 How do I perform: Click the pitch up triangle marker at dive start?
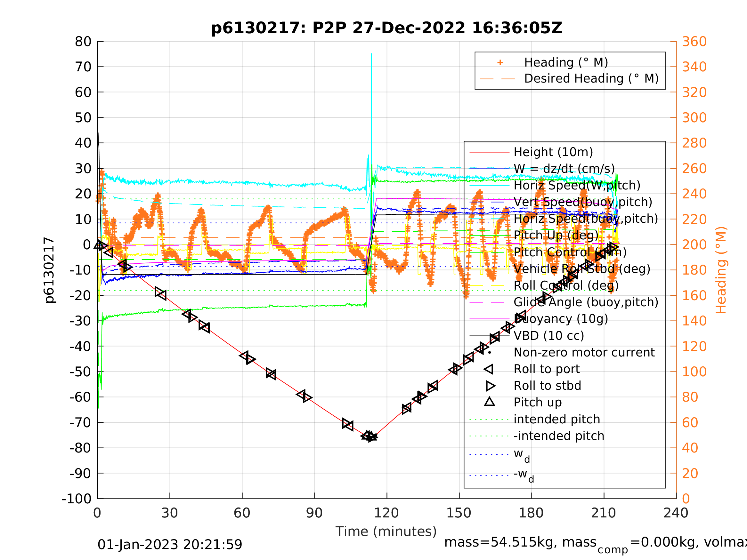99,244
